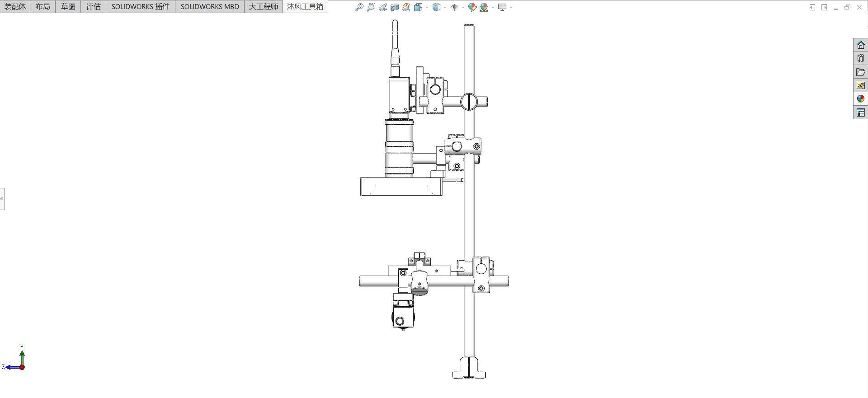Select the base foot of the stand
868x398 pixels.
pyautogui.click(x=469, y=368)
